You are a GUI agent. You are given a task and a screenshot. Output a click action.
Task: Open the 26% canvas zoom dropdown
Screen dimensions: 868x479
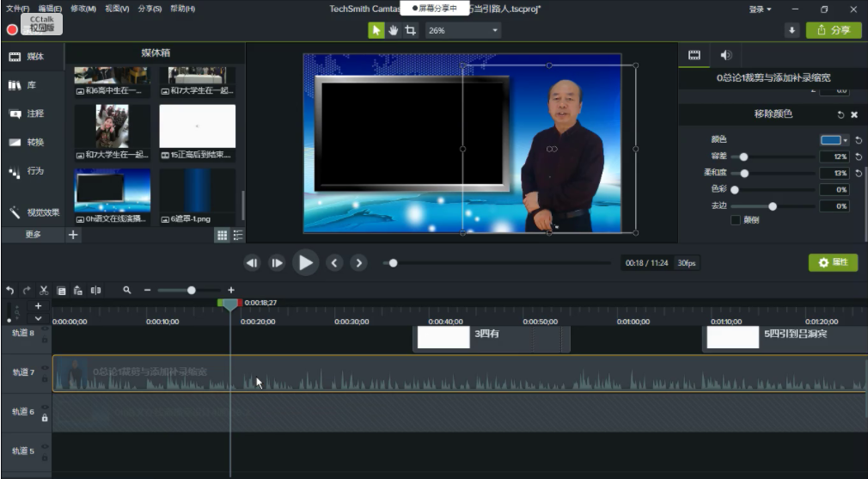(x=463, y=30)
